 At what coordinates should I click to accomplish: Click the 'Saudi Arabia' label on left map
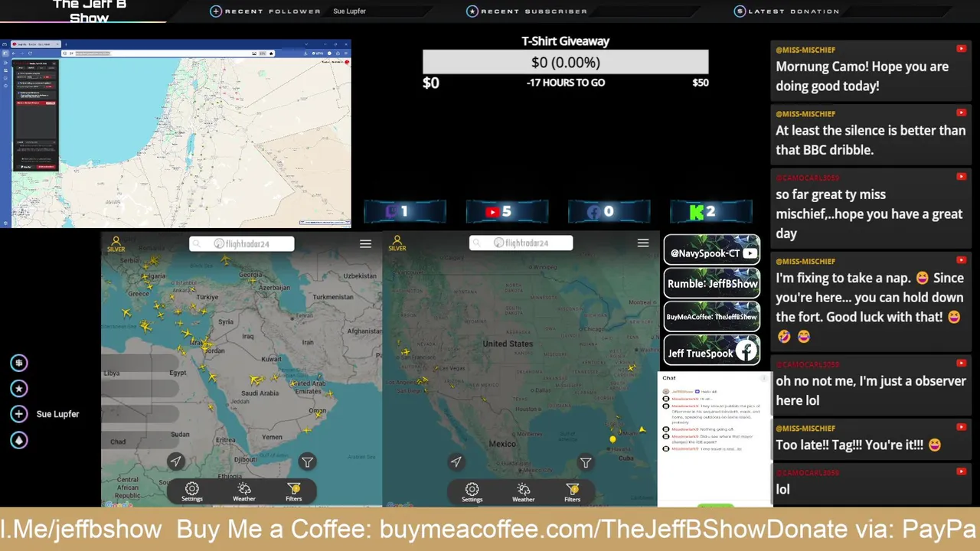tap(259, 393)
